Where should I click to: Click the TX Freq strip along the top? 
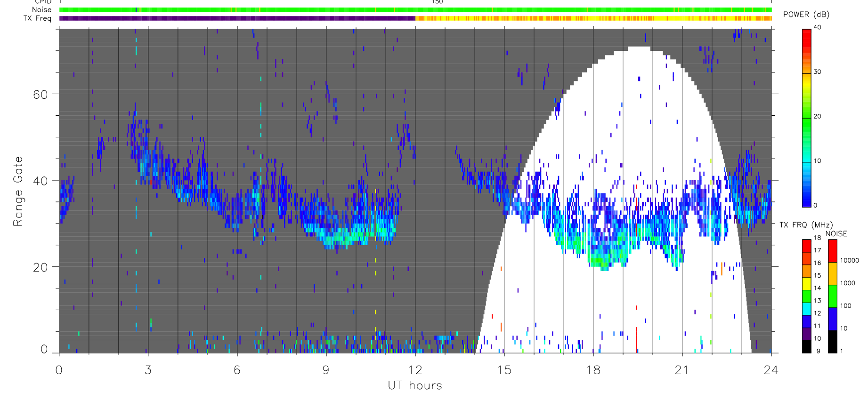pos(415,18)
